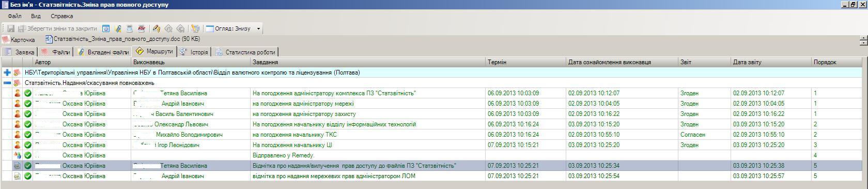Collapse the Статзвітність.Надання/скасування повноважень group
Viewport: 868px width, 189px height.
click(x=7, y=83)
